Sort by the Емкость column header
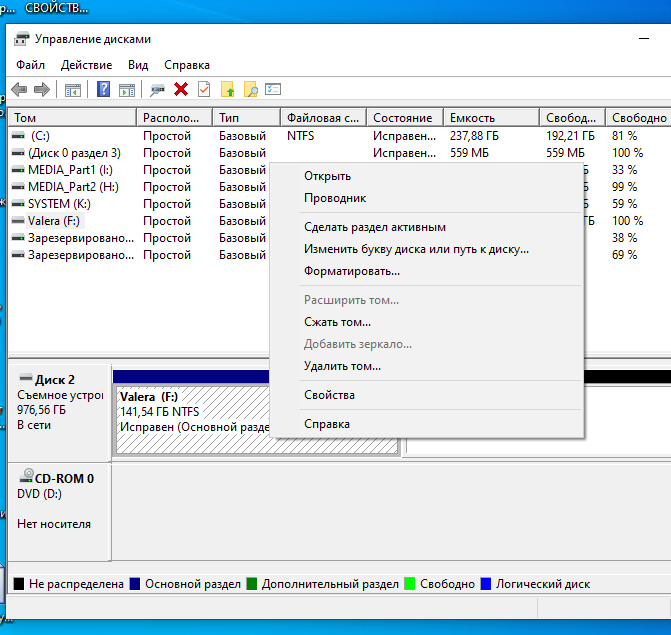Image resolution: width=671 pixels, height=635 pixels. (491, 118)
